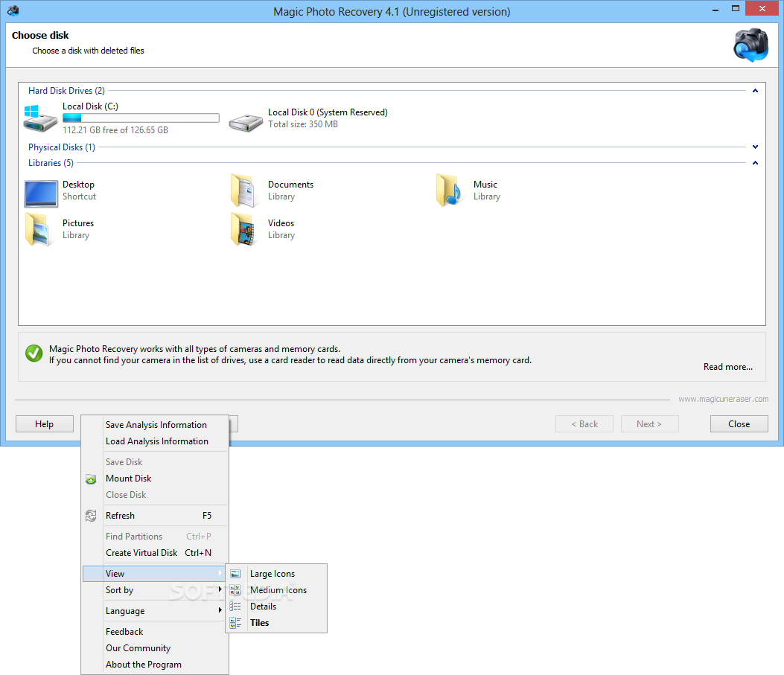Click the Help button
784x675 pixels.
click(x=45, y=423)
